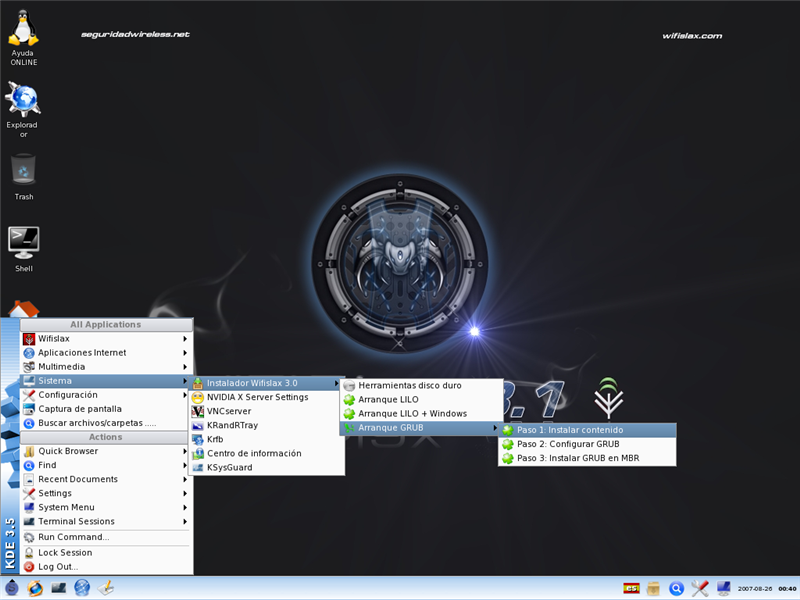Click the Spanish flag keyboard layout indicator

click(631, 588)
